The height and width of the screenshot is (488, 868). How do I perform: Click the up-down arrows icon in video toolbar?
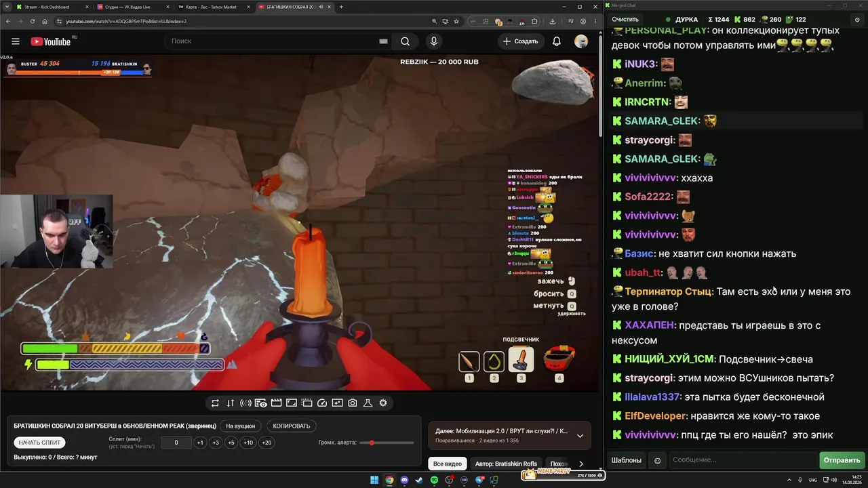tap(231, 403)
